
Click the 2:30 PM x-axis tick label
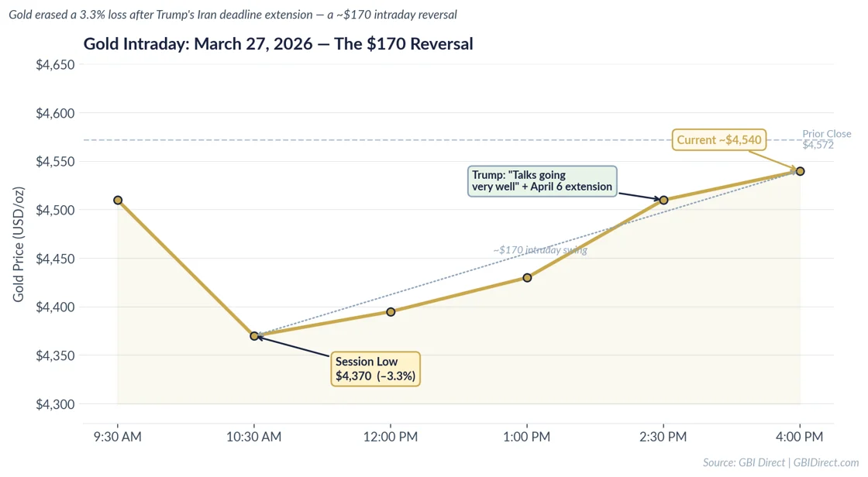(x=663, y=437)
